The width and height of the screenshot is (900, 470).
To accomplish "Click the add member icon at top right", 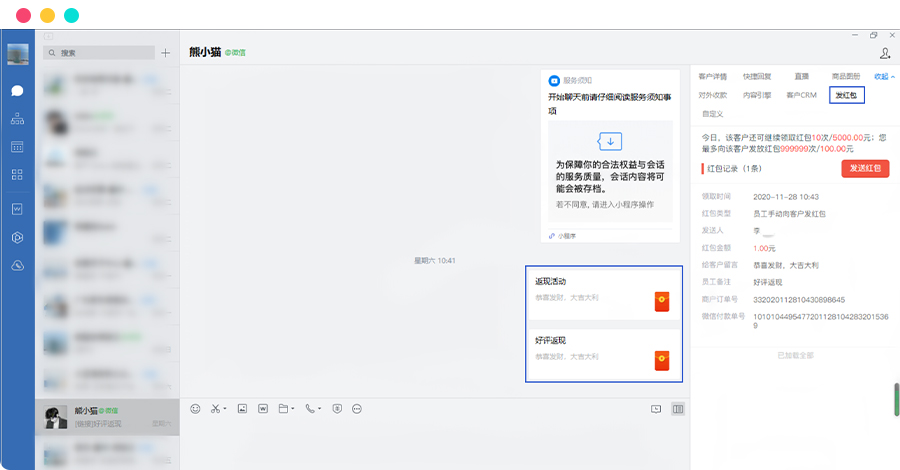I will tap(885, 53).
